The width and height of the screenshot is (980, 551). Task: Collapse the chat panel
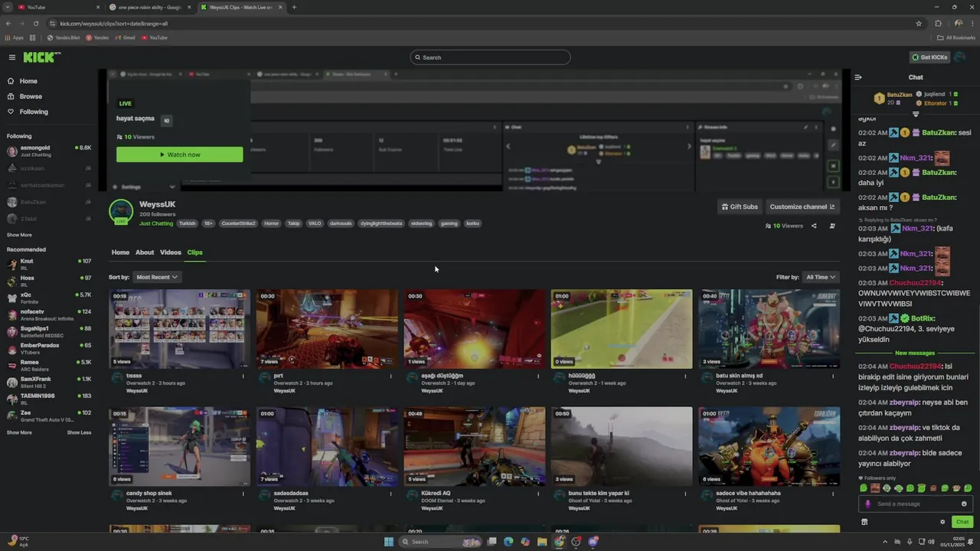858,77
